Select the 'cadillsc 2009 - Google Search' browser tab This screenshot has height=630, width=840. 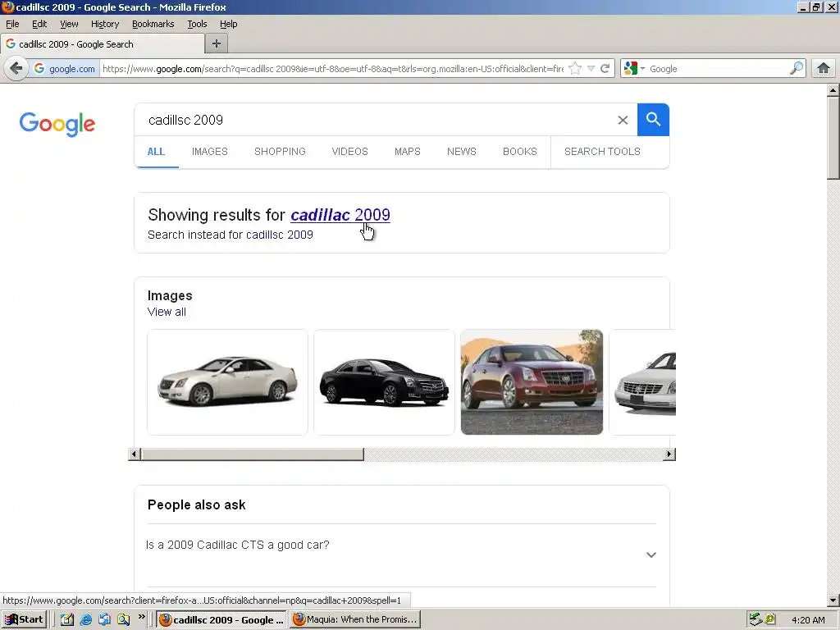tap(103, 44)
